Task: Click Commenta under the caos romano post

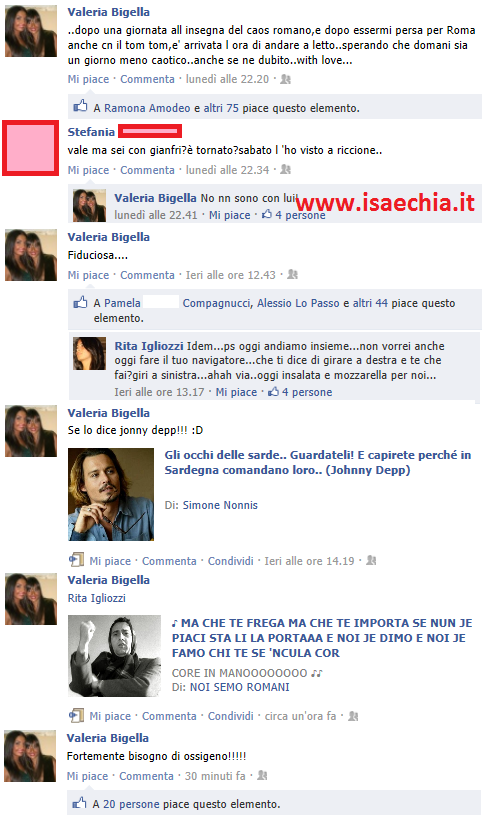Action: 147,79
